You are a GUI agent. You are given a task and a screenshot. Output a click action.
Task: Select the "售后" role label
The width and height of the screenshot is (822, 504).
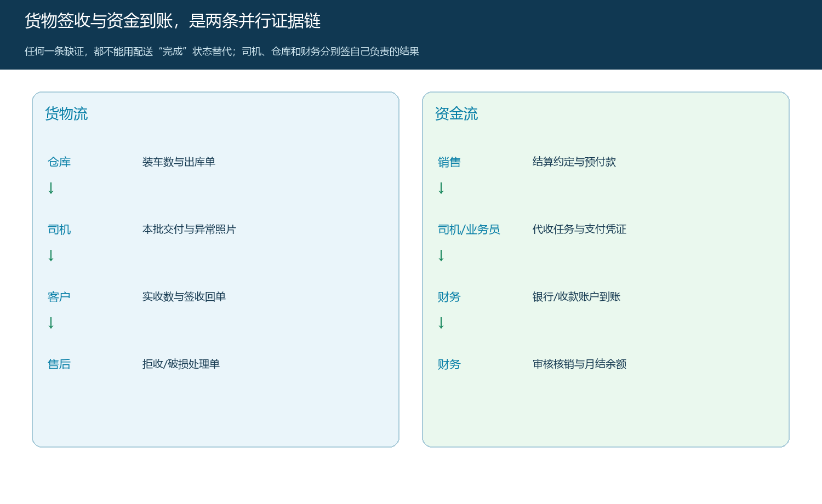tap(59, 364)
